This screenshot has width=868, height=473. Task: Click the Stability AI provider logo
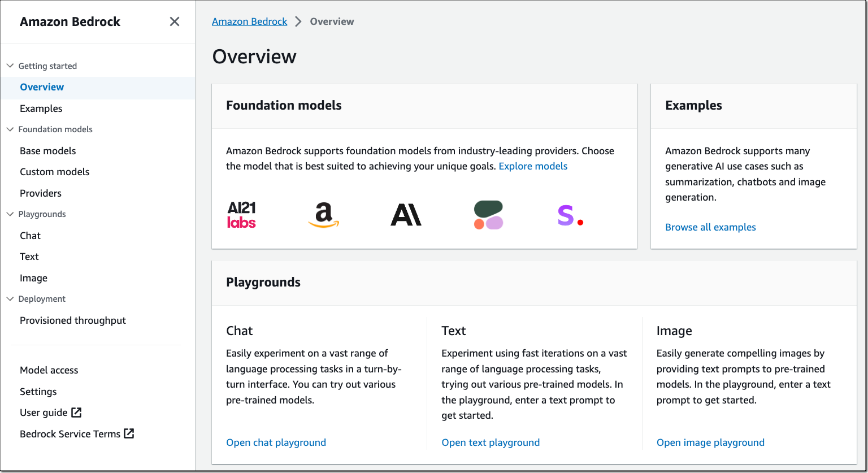tap(570, 215)
